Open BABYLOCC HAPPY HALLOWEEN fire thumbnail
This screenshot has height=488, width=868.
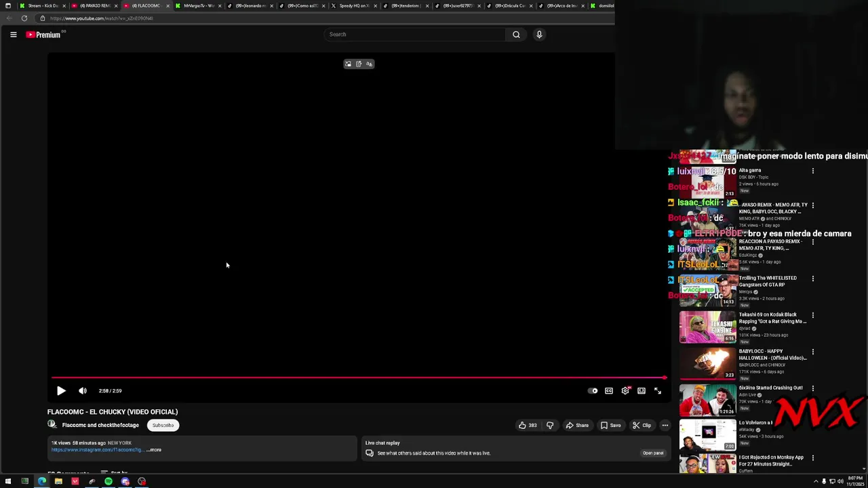tap(708, 363)
